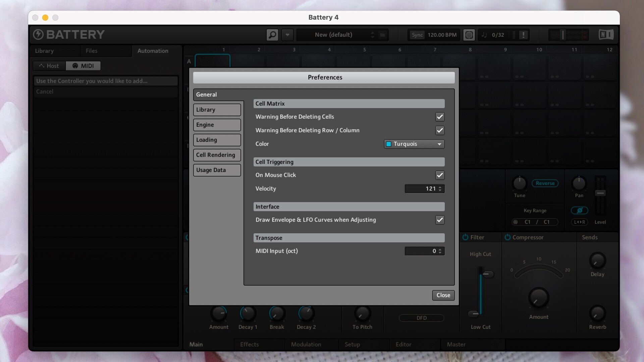Open the Usage Data preferences category
The height and width of the screenshot is (362, 644).
(x=217, y=170)
